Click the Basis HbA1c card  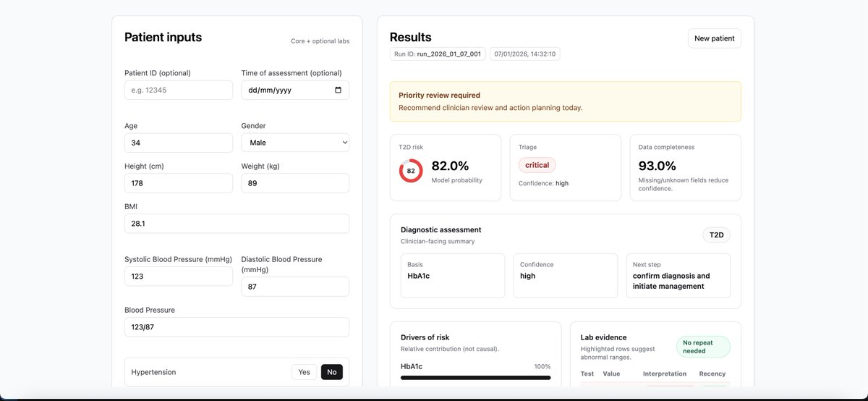[x=453, y=275]
